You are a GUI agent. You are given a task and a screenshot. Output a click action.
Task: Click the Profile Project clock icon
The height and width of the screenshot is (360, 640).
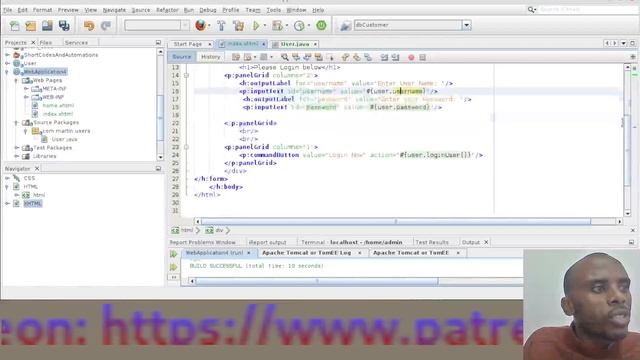pos(299,26)
